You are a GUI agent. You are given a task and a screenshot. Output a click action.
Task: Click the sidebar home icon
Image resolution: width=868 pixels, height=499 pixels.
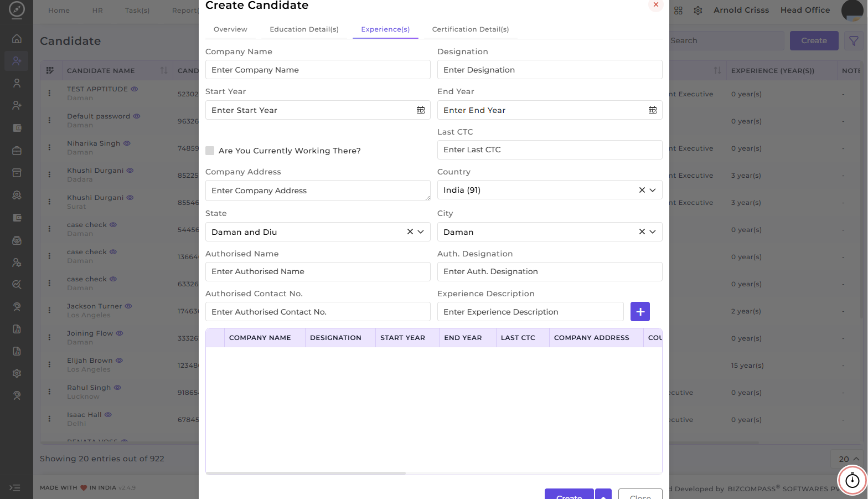tap(17, 39)
